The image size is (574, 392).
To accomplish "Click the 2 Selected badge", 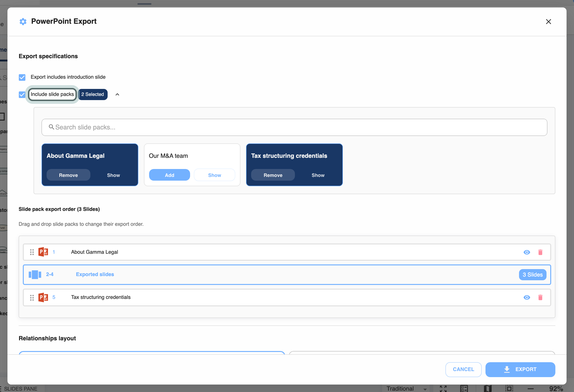I will point(93,94).
